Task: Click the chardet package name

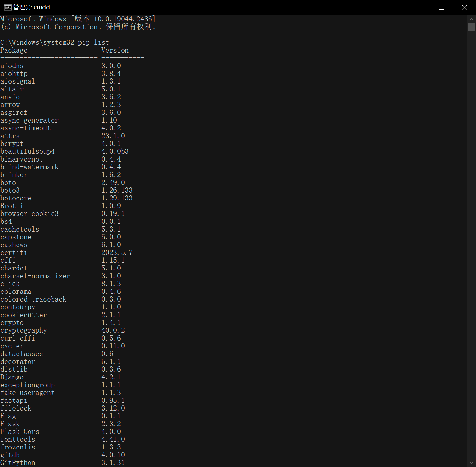Action: [x=14, y=268]
